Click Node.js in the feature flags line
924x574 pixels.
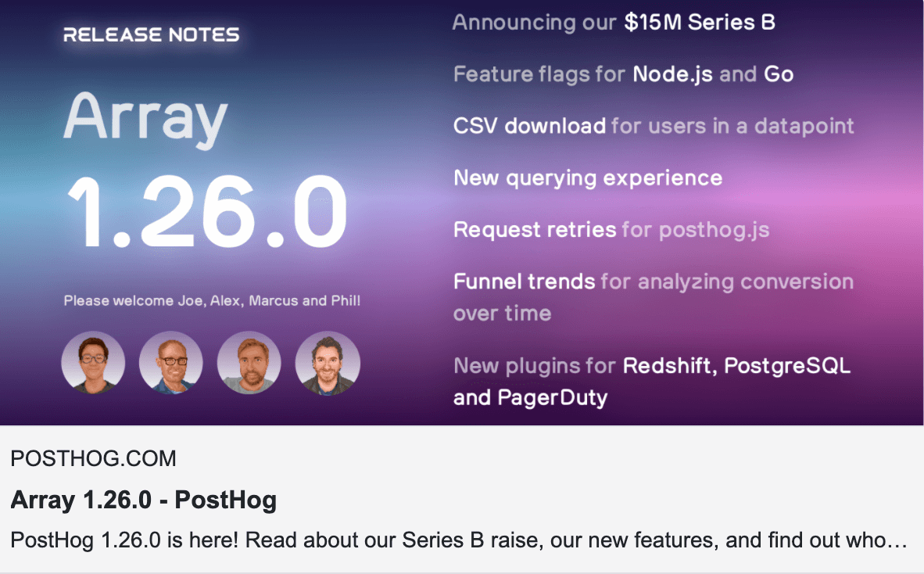673,74
